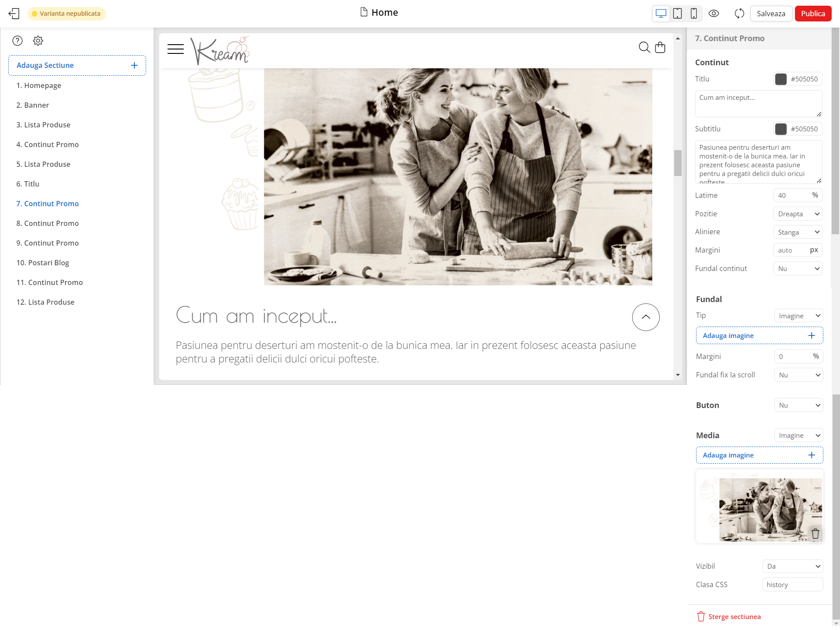840x630 pixels.
Task: Switch to mobile phone preview mode
Action: [693, 14]
